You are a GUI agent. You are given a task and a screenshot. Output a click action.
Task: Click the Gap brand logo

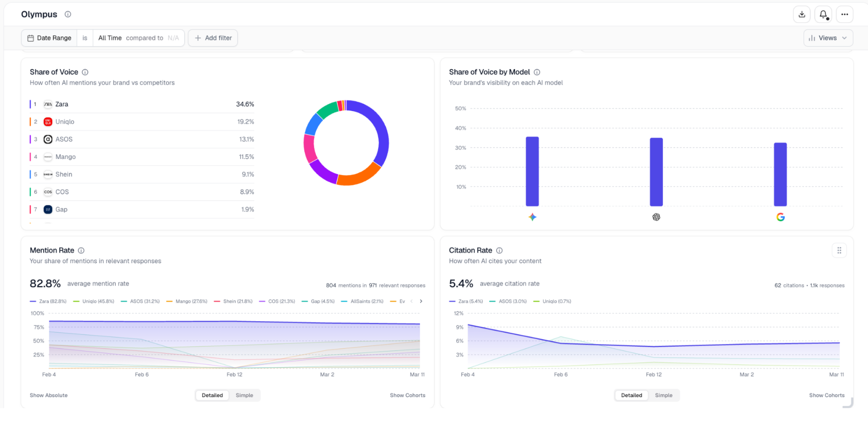[x=48, y=210]
